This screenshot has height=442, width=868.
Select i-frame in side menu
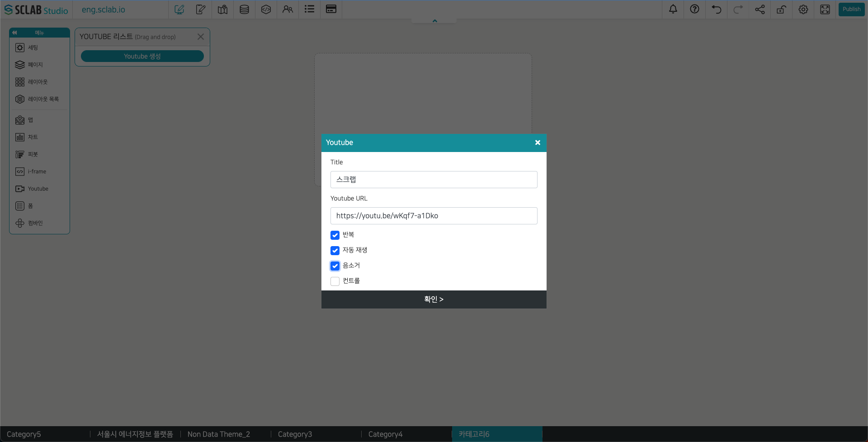click(39, 171)
